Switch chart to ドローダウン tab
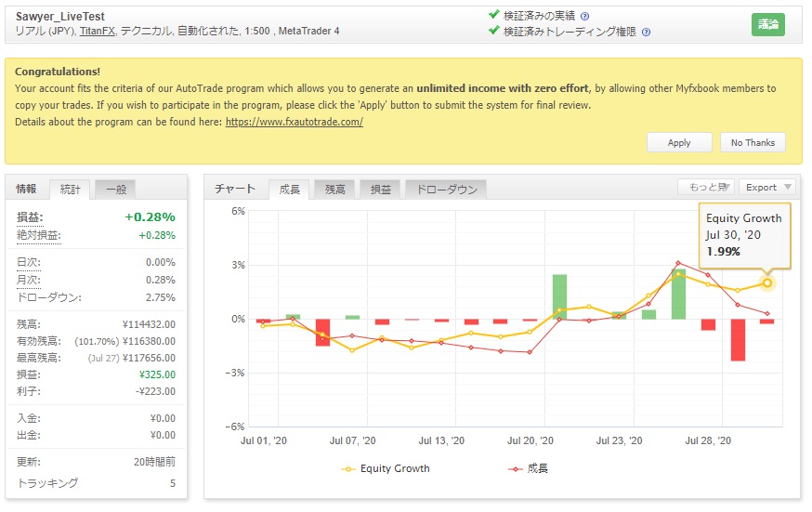Screen dimensions: 812x512 (x=446, y=190)
